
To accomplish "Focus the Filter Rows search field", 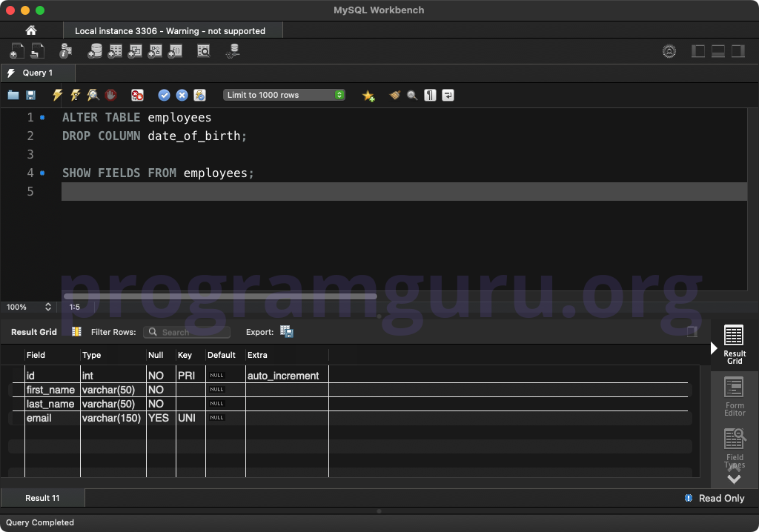I will tap(187, 332).
